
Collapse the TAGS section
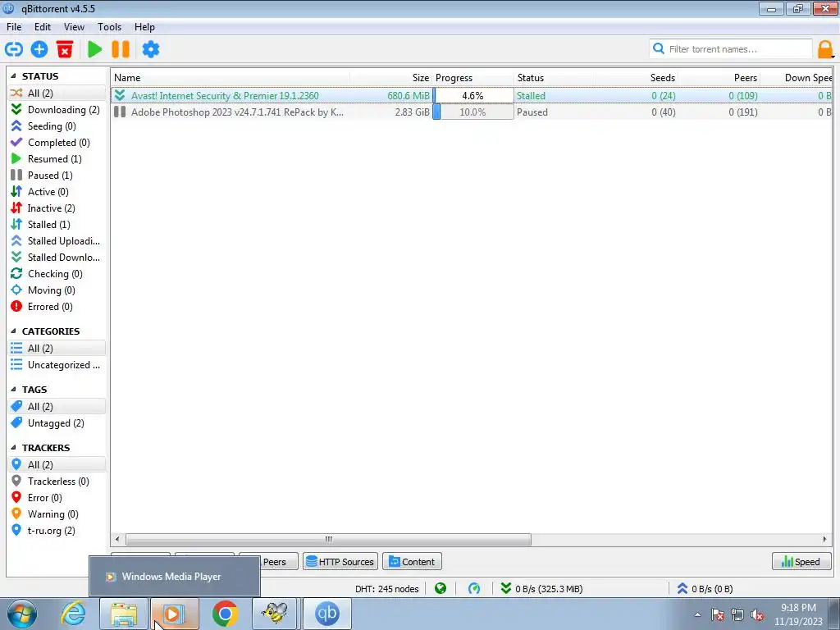[13, 390]
